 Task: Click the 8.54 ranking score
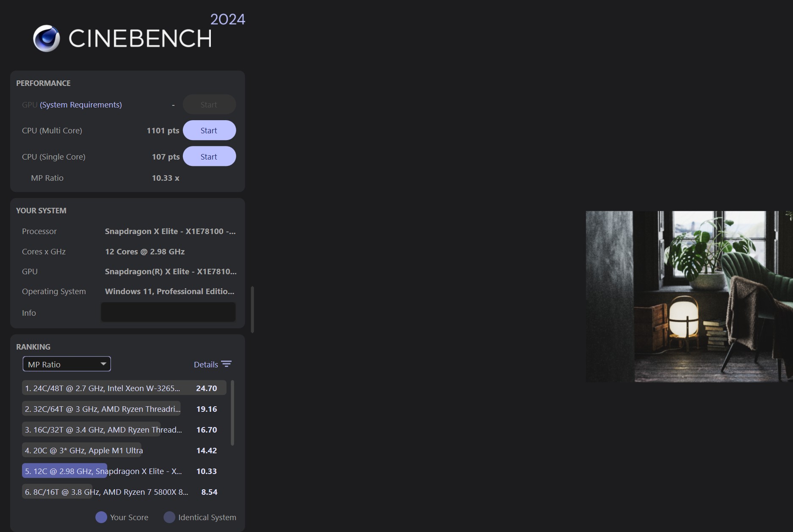209,492
